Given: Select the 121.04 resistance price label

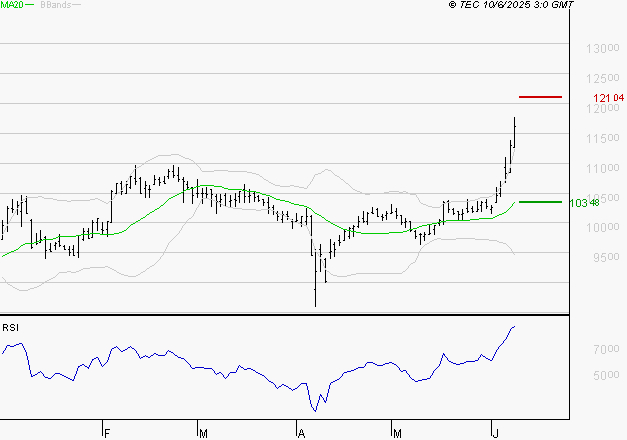Looking at the screenshot, I should [x=608, y=98].
